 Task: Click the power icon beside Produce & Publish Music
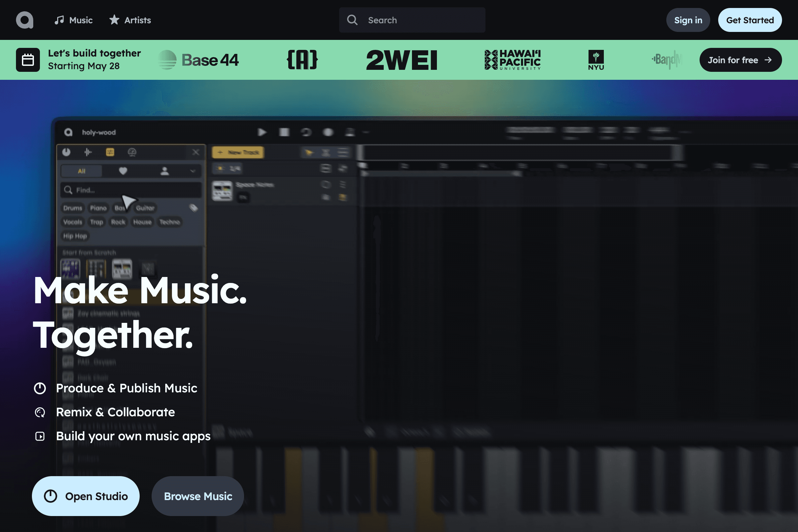click(x=40, y=388)
